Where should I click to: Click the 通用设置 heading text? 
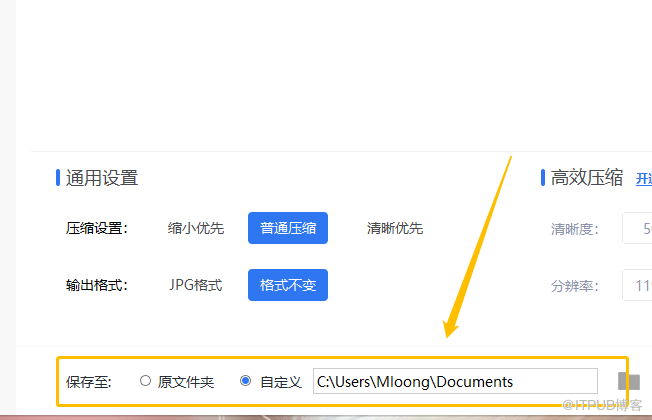(x=102, y=178)
